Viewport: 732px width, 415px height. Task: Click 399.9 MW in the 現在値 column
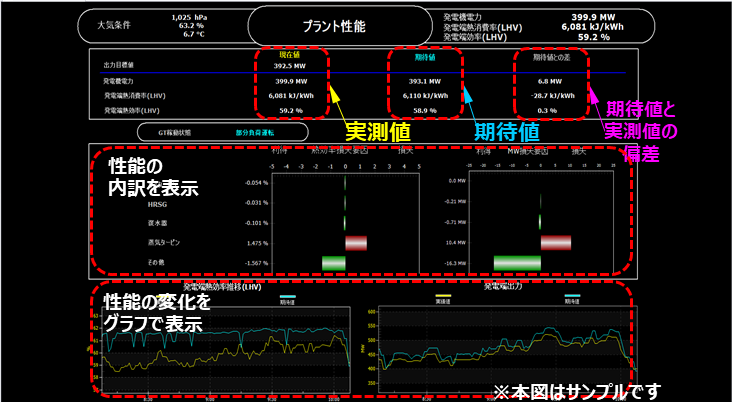tap(291, 81)
